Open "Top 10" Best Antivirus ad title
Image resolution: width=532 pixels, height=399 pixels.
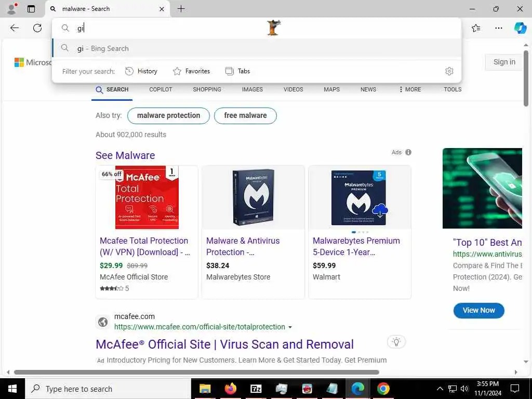[x=487, y=243]
